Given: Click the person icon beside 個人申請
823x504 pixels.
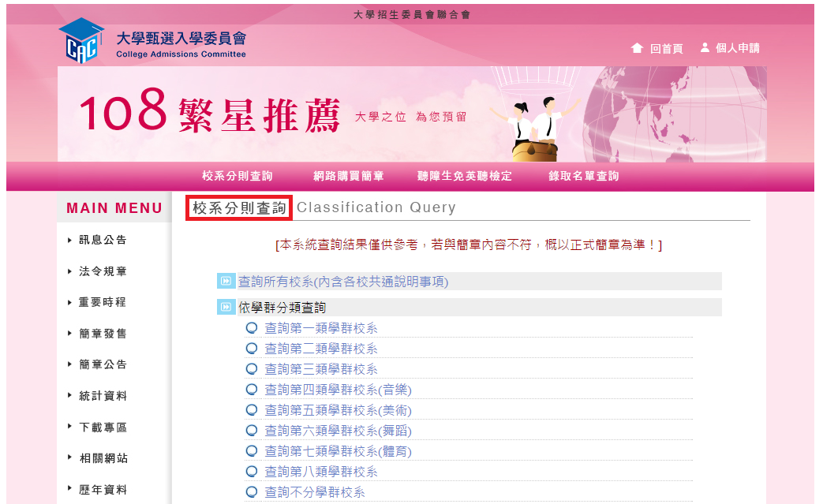Looking at the screenshot, I should click(x=705, y=48).
